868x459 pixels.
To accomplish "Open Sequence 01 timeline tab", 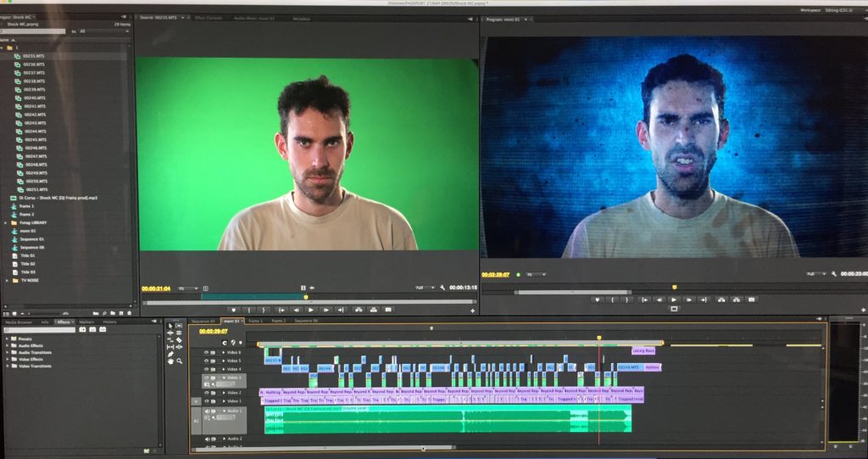I will (x=203, y=321).
